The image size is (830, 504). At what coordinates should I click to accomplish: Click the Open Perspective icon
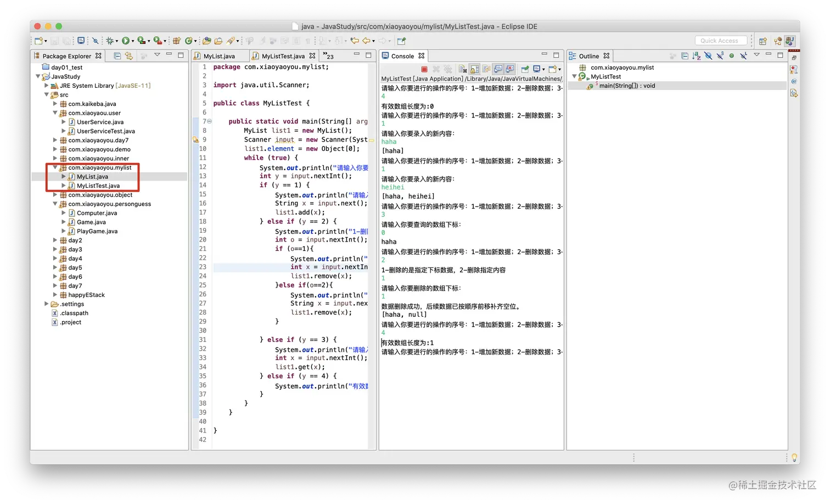click(762, 41)
